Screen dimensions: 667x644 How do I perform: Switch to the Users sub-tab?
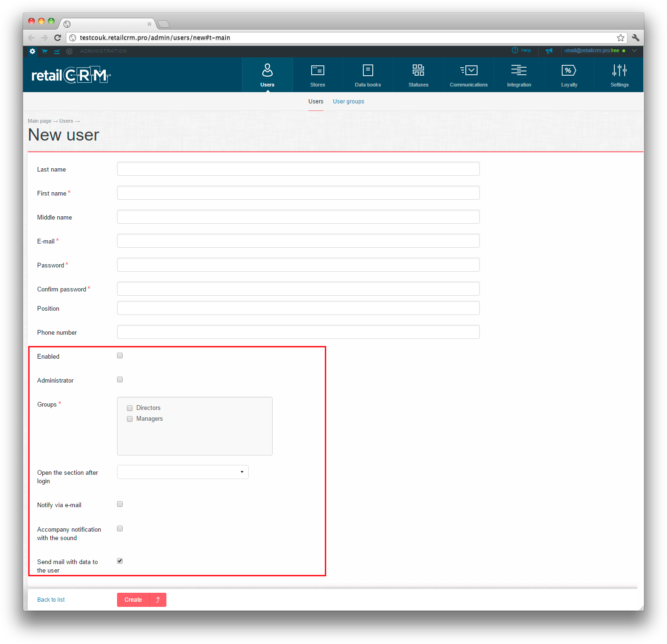point(316,102)
